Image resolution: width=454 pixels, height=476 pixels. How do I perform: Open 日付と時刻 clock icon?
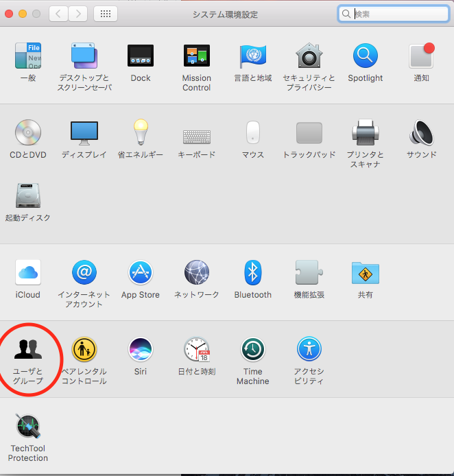tap(197, 349)
